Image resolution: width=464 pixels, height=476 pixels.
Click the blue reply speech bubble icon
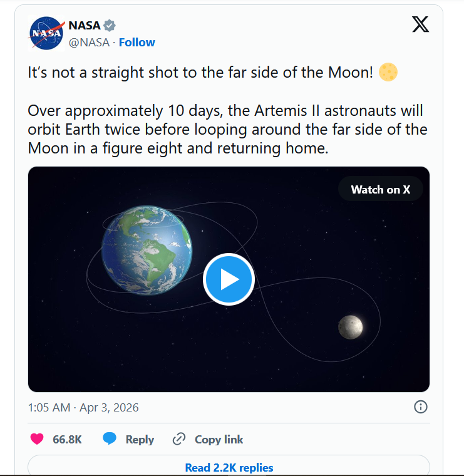pos(110,439)
